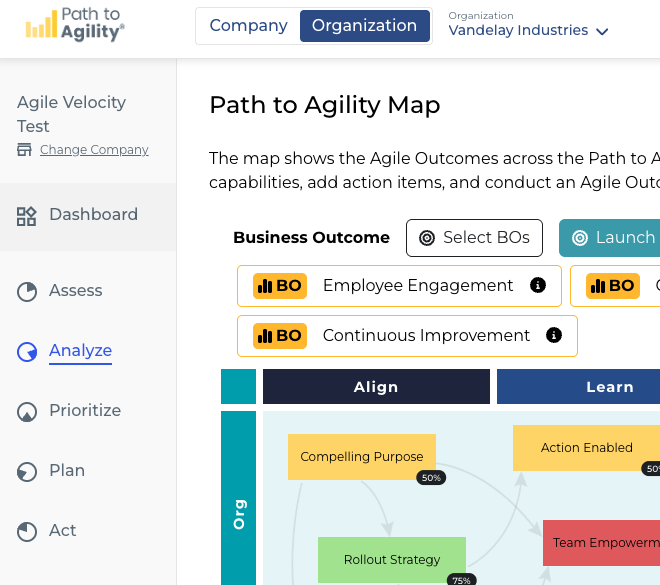The image size is (660, 585).
Task: Show info for Continuous Improvement outcome
Action: point(554,336)
